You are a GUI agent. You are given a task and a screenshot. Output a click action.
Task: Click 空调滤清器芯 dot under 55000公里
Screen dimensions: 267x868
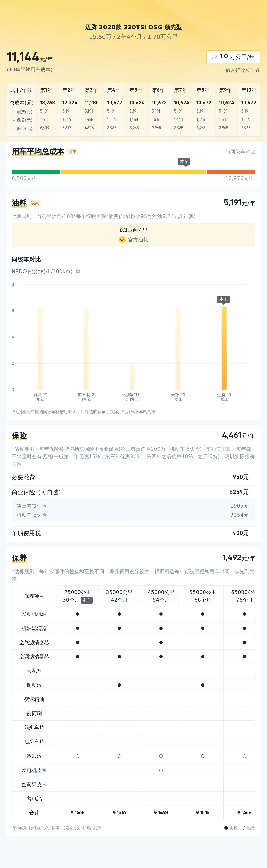click(x=203, y=656)
